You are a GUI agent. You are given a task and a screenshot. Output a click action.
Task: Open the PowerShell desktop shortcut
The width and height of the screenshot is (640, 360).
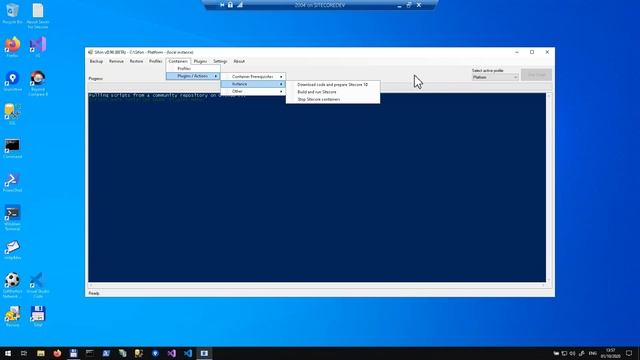[x=12, y=182]
